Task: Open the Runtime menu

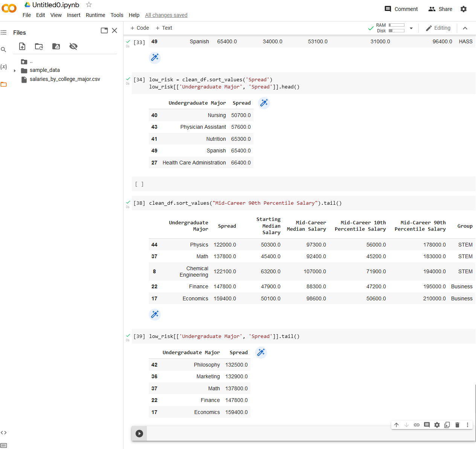Action: (95, 15)
